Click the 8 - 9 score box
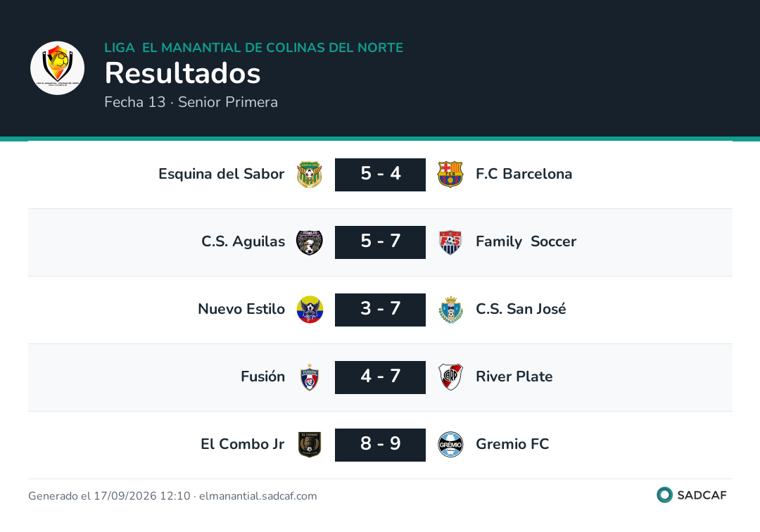 tap(380, 445)
